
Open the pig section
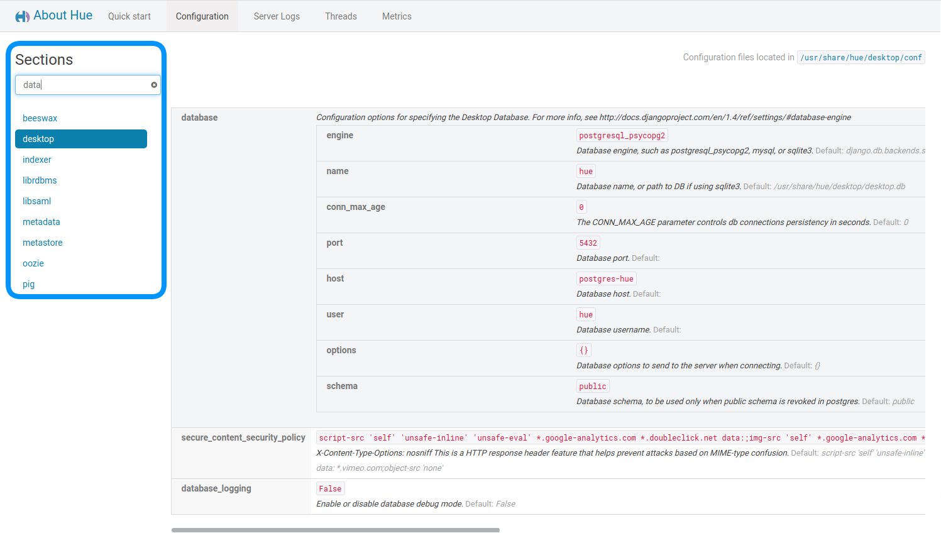click(29, 284)
